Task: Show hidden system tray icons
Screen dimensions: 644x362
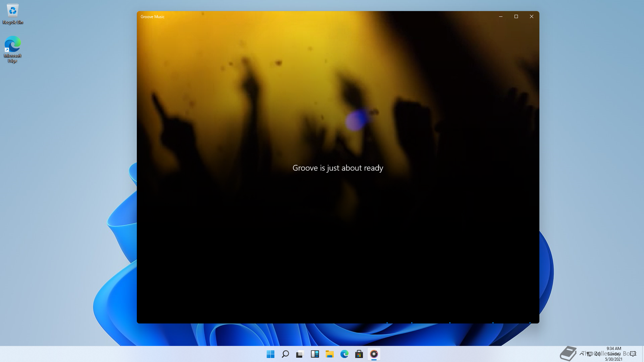Action: coord(581,354)
